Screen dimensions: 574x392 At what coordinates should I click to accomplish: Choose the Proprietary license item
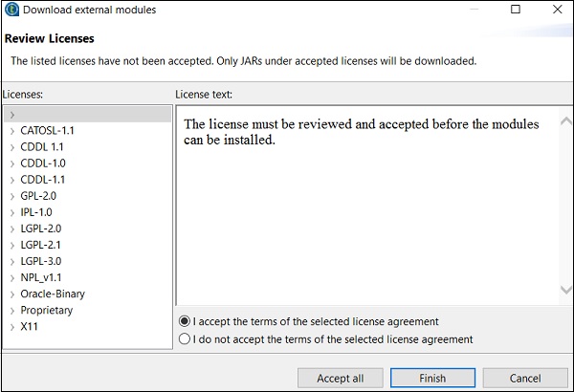click(x=46, y=310)
